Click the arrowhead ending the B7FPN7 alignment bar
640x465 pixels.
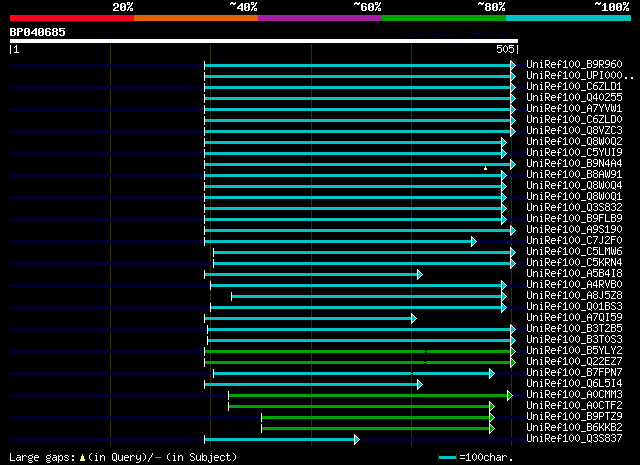(x=491, y=374)
